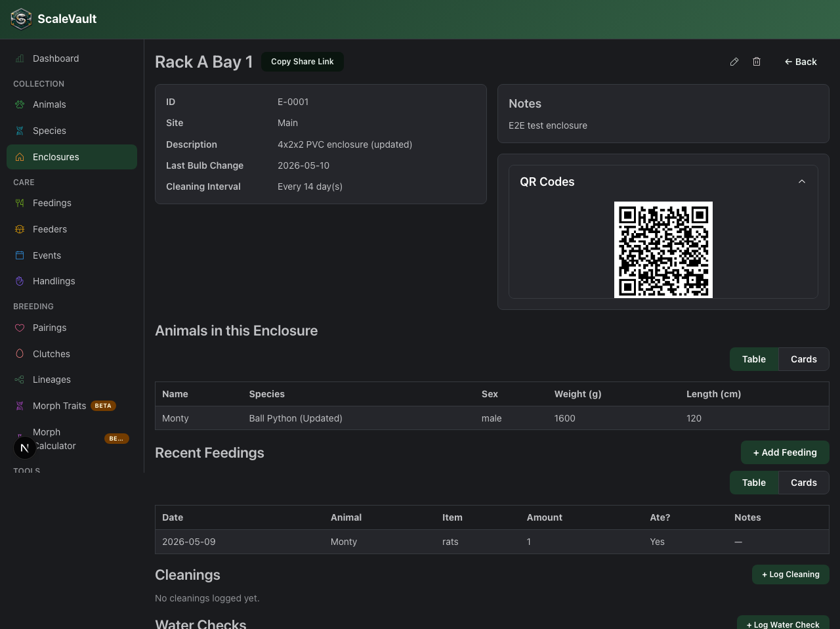Delete enclosure with the trash icon
The image size is (840, 629).
point(757,62)
